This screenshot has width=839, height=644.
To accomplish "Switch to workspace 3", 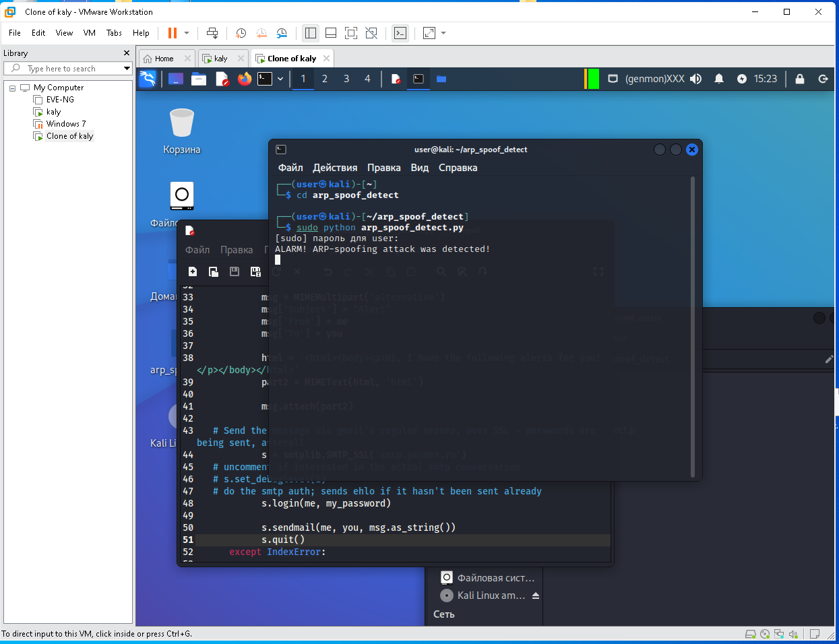I will (346, 79).
